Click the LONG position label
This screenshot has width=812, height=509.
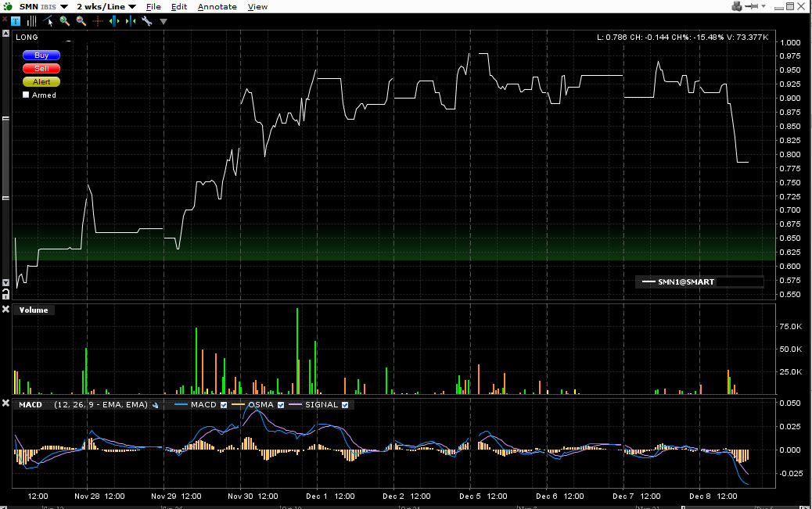pyautogui.click(x=27, y=38)
